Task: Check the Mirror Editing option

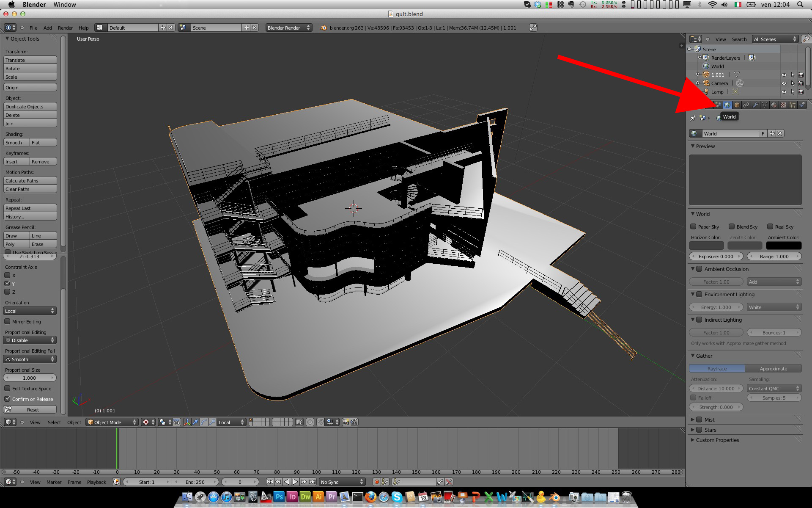Action: pos(7,321)
